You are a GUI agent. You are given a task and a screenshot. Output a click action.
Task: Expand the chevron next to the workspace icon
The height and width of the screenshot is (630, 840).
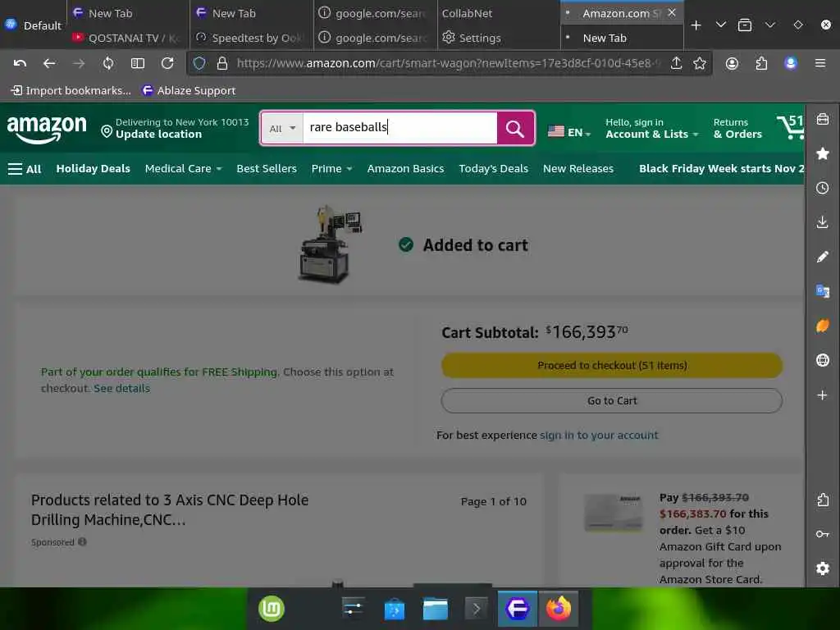[x=769, y=25]
